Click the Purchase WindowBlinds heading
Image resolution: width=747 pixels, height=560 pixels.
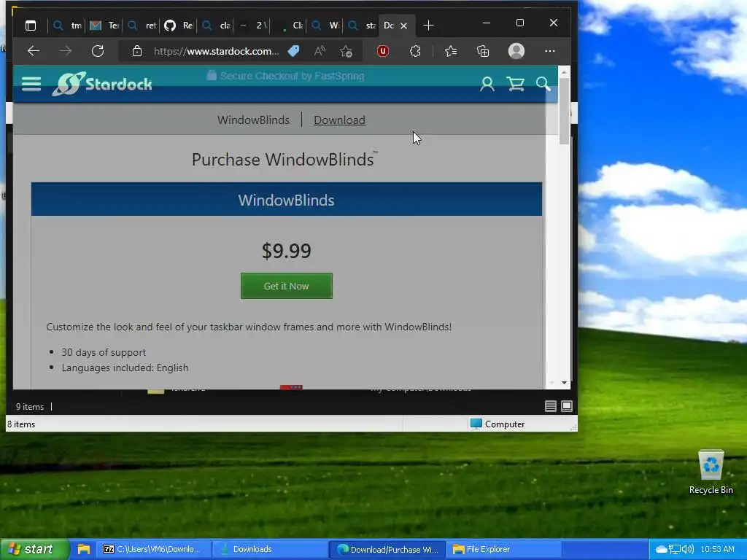click(x=285, y=160)
